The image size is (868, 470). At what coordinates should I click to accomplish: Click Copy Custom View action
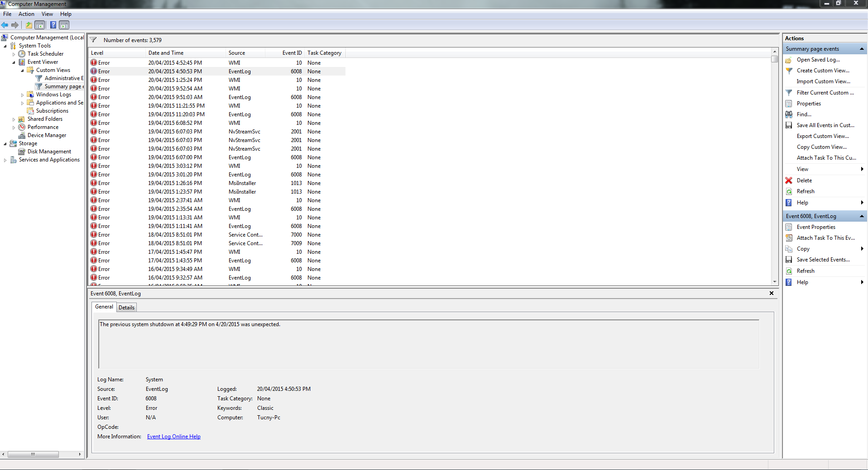click(x=821, y=147)
